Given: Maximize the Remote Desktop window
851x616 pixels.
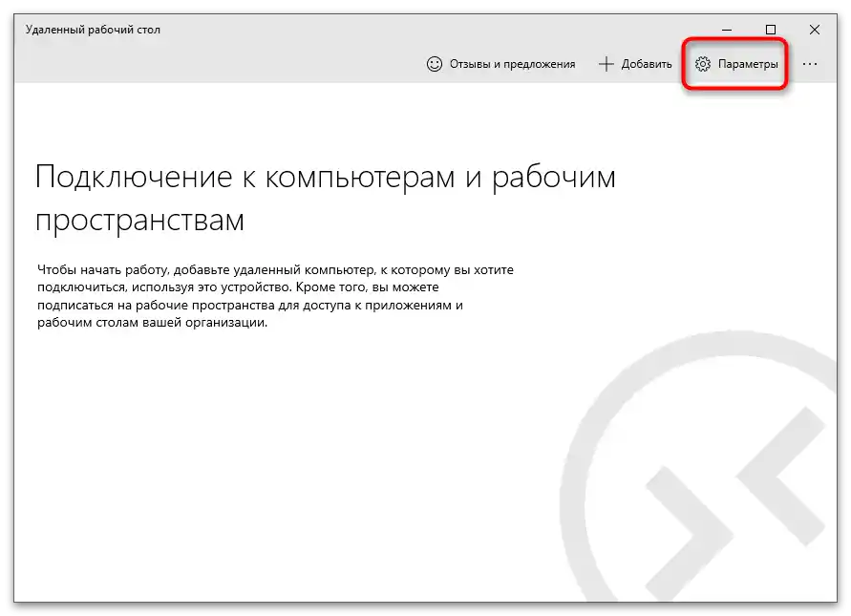Looking at the screenshot, I should coord(770,30).
